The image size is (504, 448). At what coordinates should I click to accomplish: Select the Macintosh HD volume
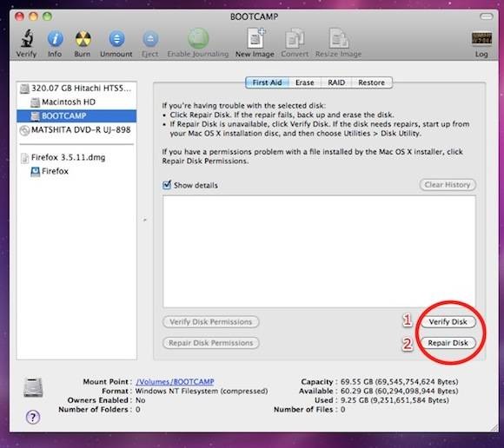tap(76, 102)
